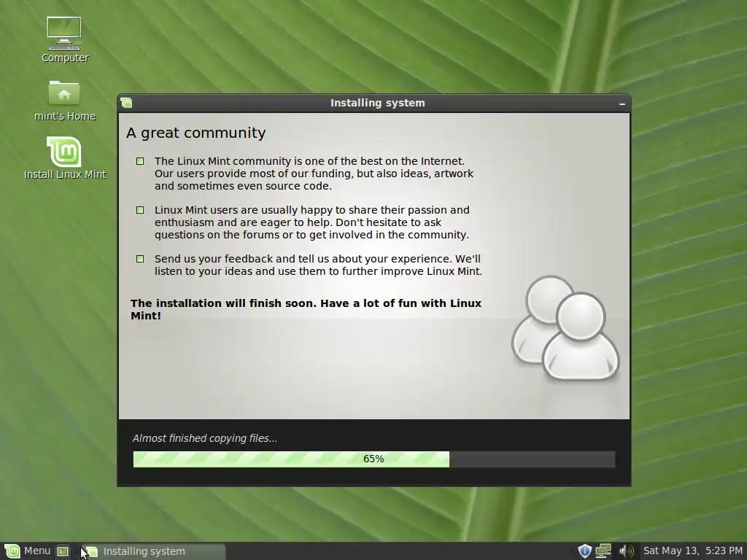Select the Installing system taskbar entry
Viewport: 747px width, 560px height.
152,551
